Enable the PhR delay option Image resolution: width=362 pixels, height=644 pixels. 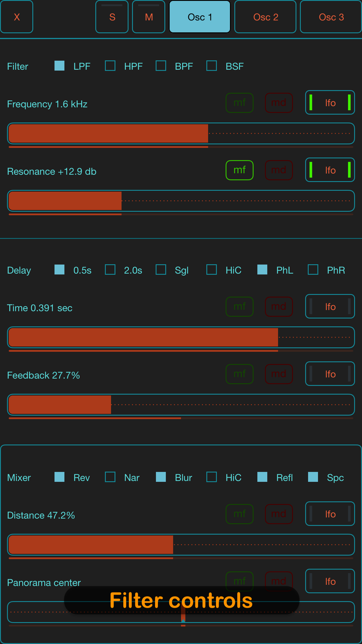tap(313, 270)
